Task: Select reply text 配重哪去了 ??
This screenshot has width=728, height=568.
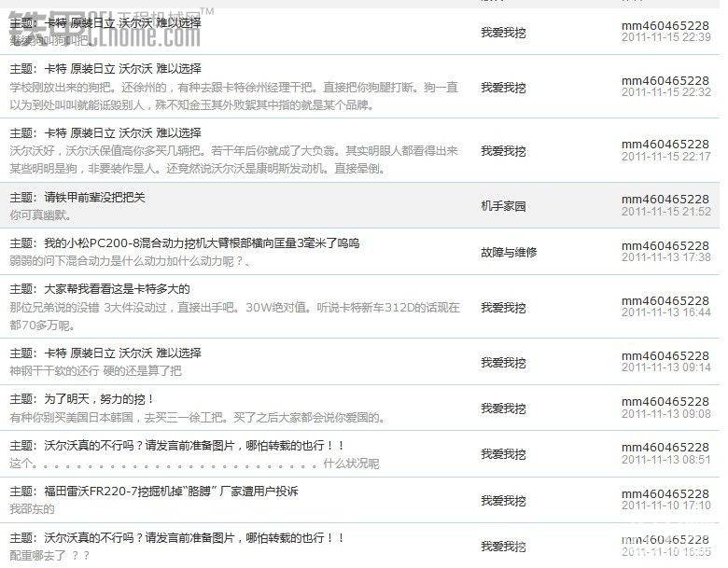Action: tap(49, 556)
